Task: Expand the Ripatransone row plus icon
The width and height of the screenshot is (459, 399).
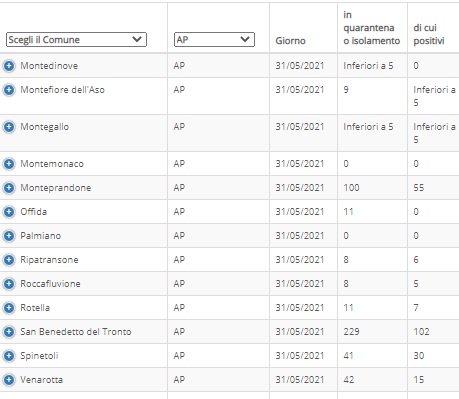Action: click(x=9, y=260)
